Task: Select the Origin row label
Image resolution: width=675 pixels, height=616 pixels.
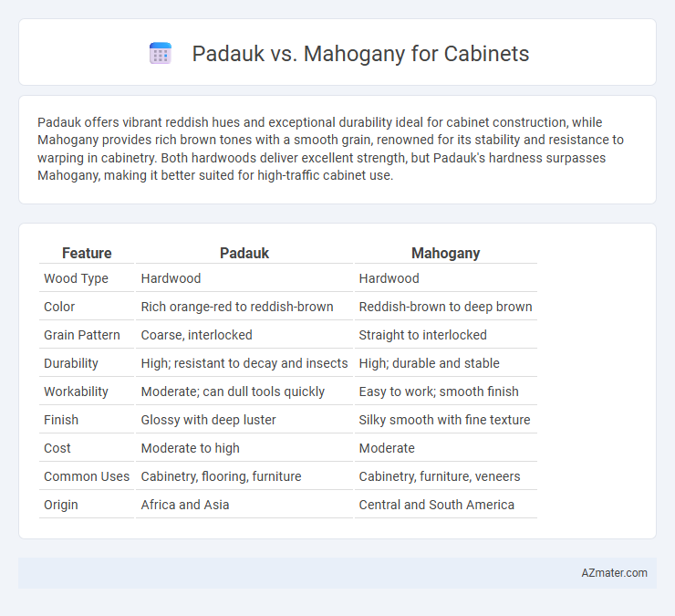Action: (x=61, y=505)
